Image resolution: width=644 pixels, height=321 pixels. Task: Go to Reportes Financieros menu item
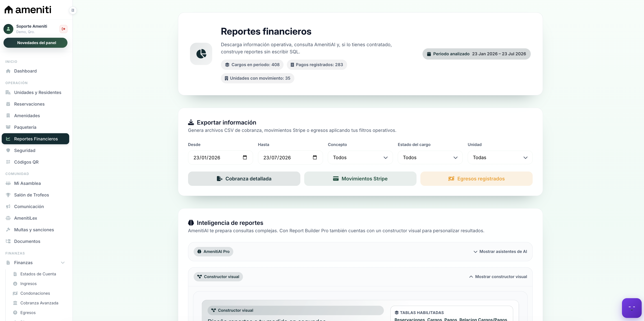[36, 139]
